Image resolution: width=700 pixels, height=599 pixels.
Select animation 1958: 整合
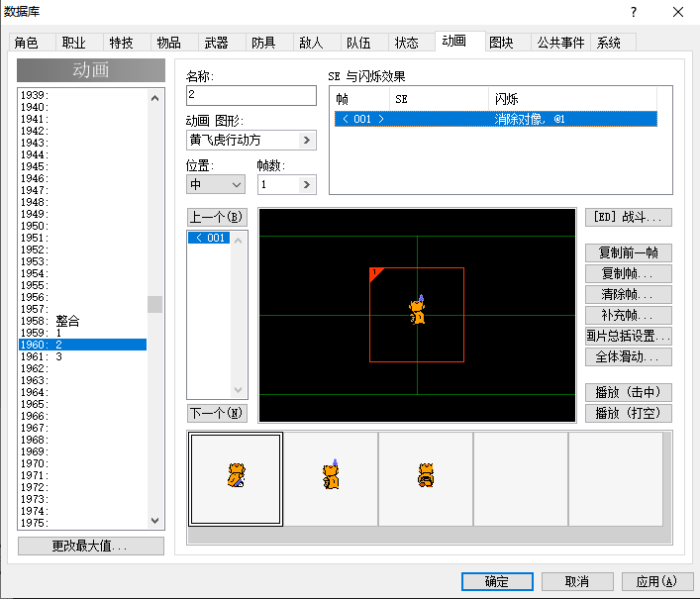click(82, 321)
